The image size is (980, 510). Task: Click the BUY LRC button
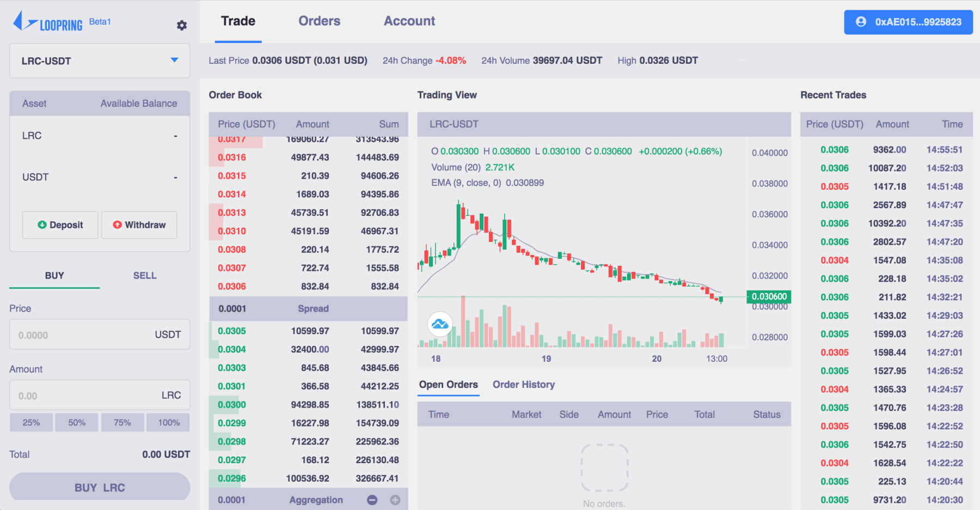point(99,487)
